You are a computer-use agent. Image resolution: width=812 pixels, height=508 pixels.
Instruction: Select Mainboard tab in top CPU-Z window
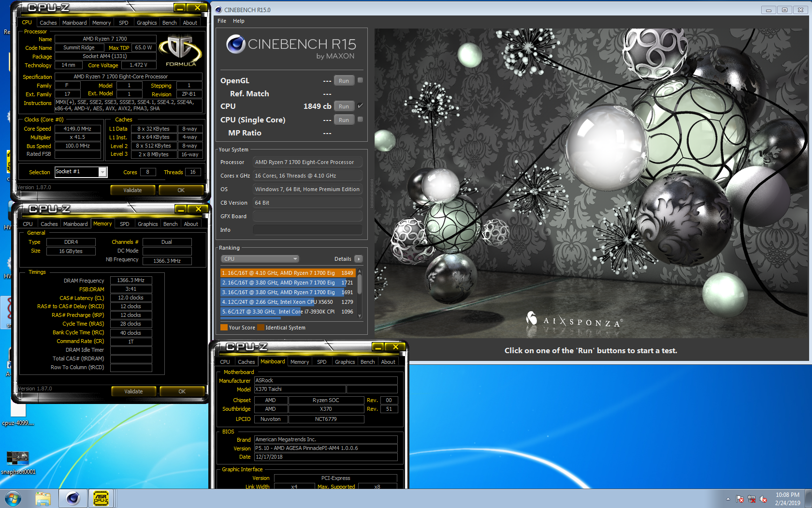point(74,23)
